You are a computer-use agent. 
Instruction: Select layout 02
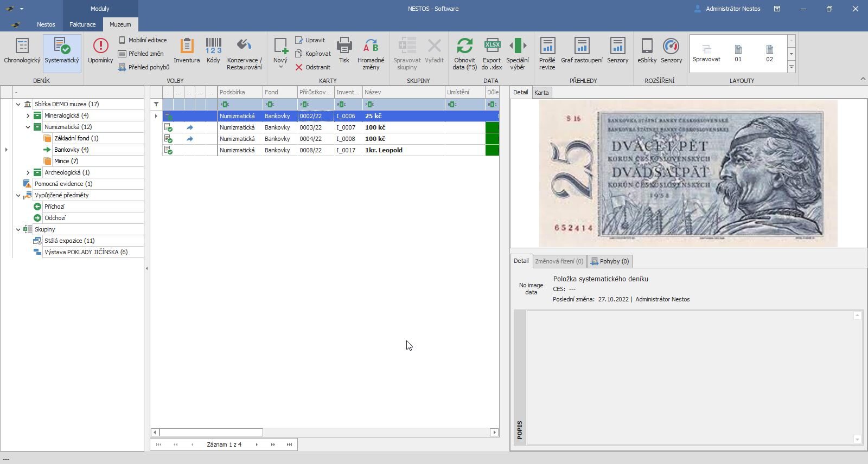pyautogui.click(x=769, y=53)
